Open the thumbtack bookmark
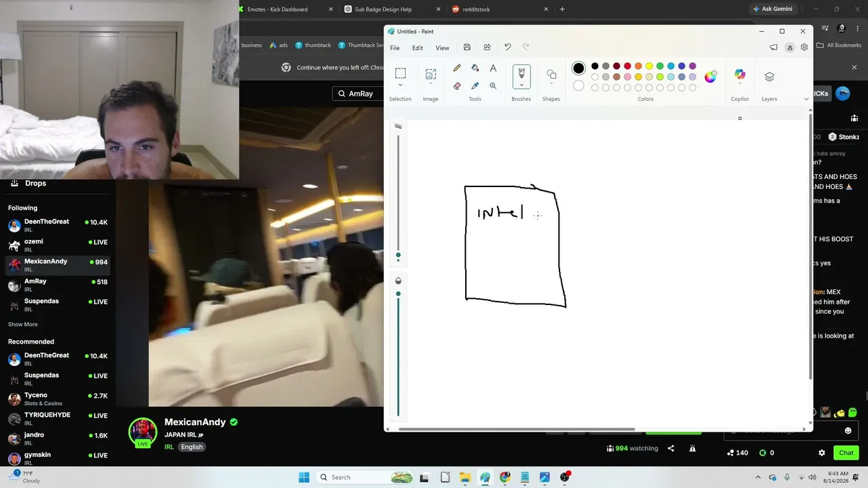 313,45
